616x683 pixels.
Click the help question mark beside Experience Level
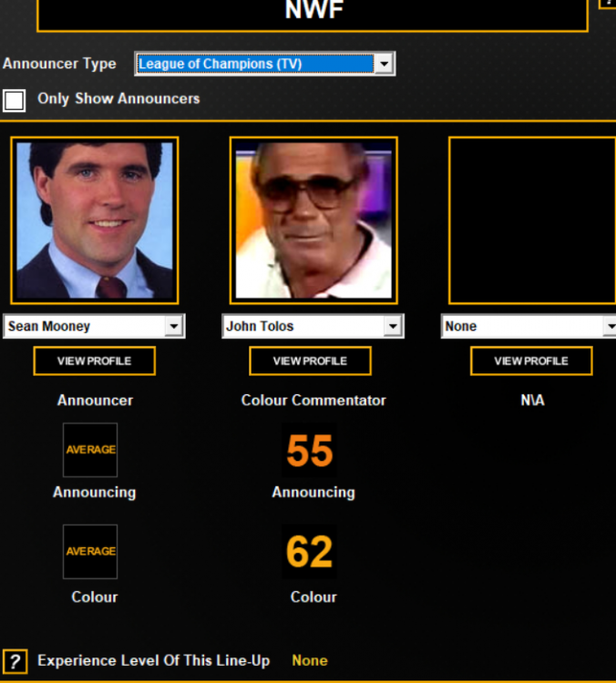14,661
